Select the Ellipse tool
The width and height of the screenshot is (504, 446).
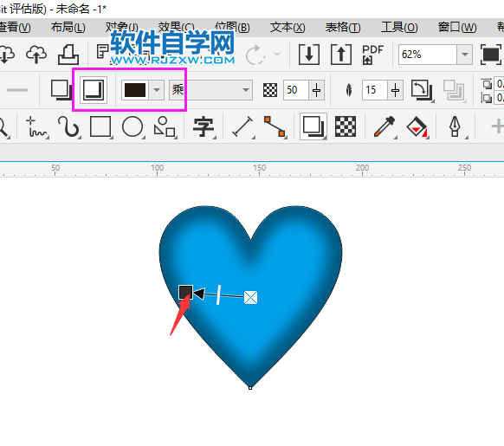pos(132,126)
